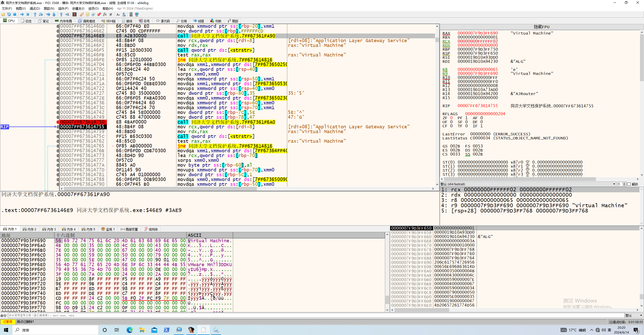Run the program with the blue arrow icon
Image resolution: width=644 pixels, height=335 pixels.
(x=22, y=14)
